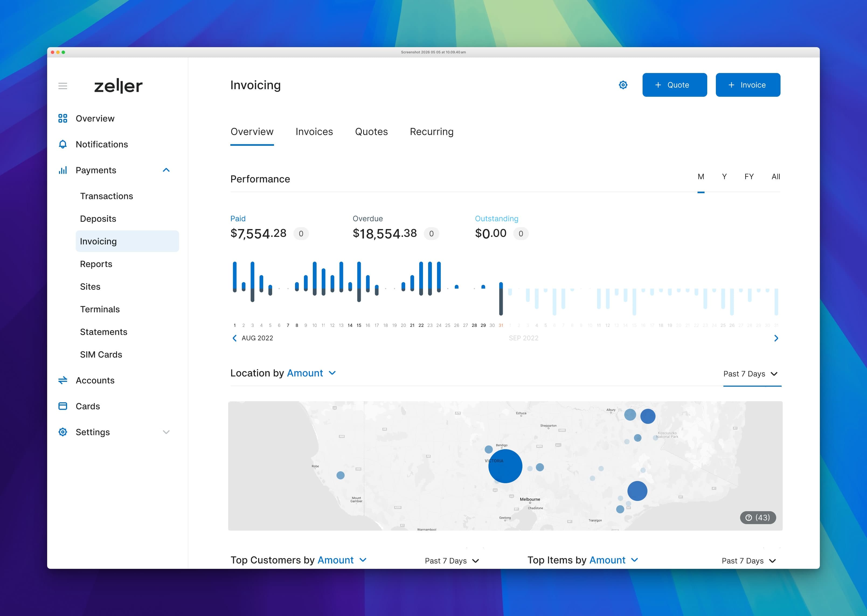Click the Settings gear icon in sidebar
Image resolution: width=867 pixels, height=616 pixels.
tap(63, 432)
